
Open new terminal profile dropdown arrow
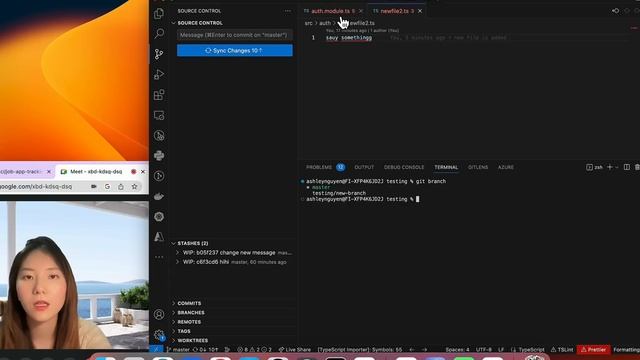click(x=616, y=167)
